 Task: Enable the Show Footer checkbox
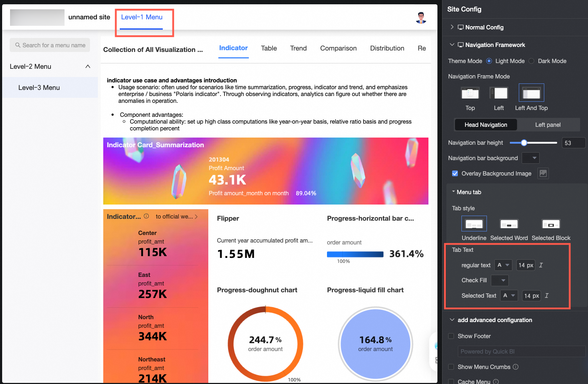click(x=451, y=336)
